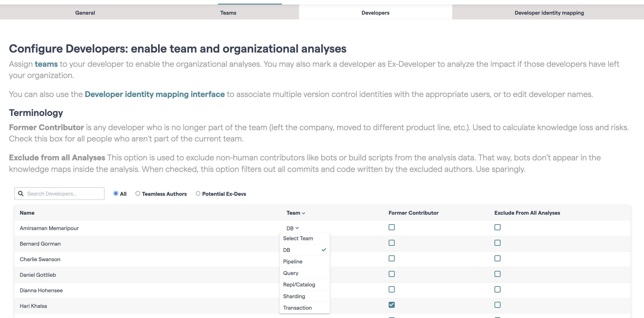644x318 pixels.
Task: Choose Sharding from team dropdown
Action: pos(294,296)
